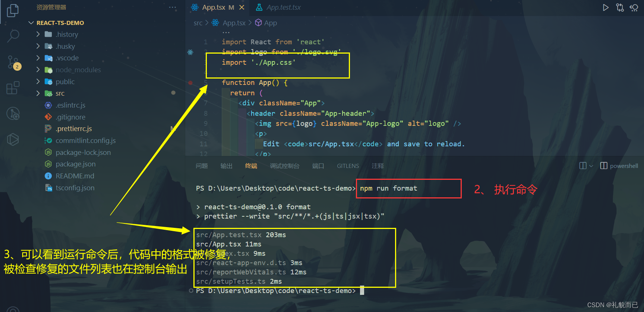Click the App.tsx breadcrumb segment
The width and height of the screenshot is (644, 312).
(234, 23)
